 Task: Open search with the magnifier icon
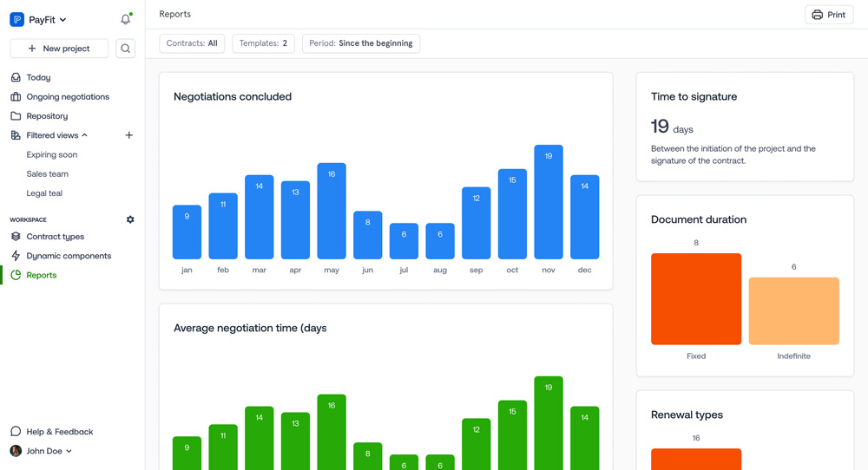[126, 49]
